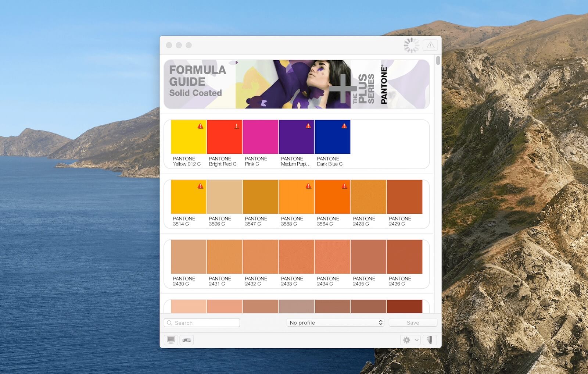Click the 'PANTONE Medium Purpl...' label text
588x374 pixels.
click(296, 161)
